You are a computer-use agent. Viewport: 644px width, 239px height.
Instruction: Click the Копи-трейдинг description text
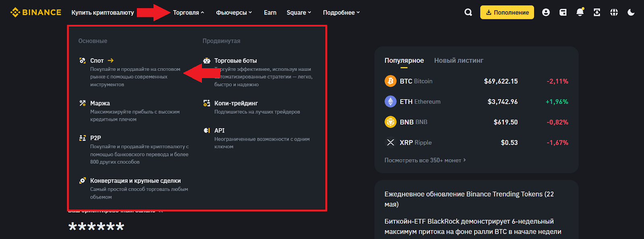(257, 112)
